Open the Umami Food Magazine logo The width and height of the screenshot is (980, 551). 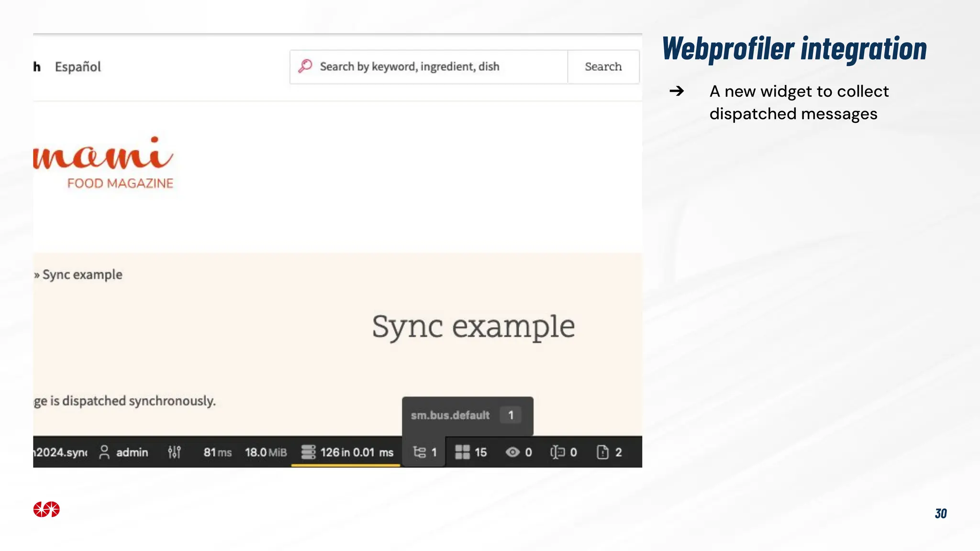103,163
